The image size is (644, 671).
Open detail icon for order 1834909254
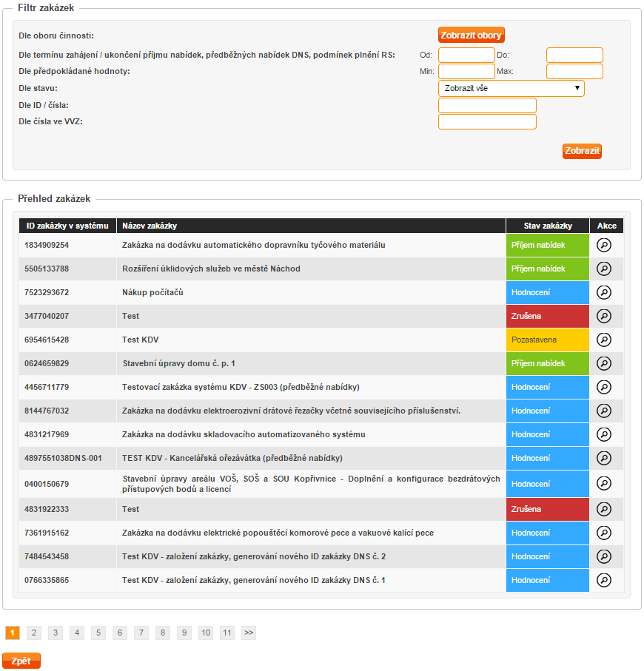[x=604, y=245]
